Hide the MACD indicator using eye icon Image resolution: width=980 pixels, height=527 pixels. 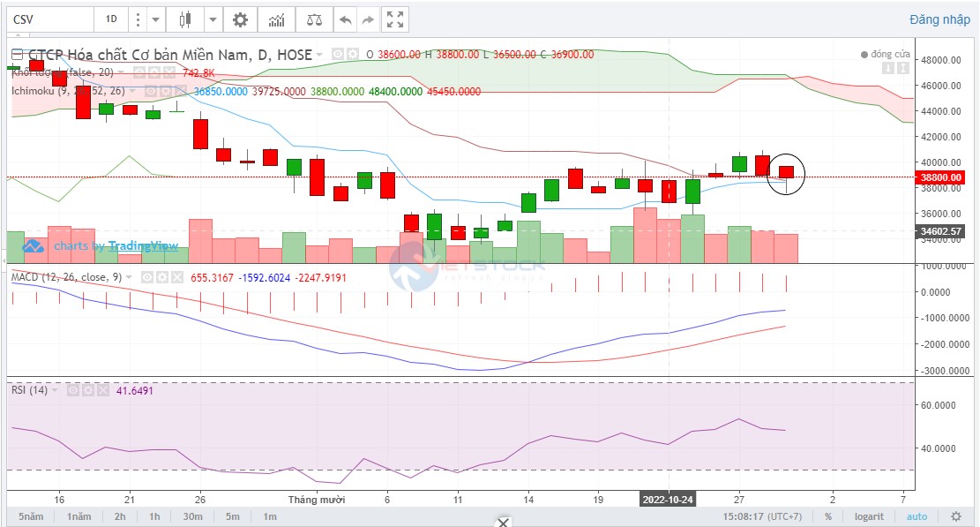[148, 277]
